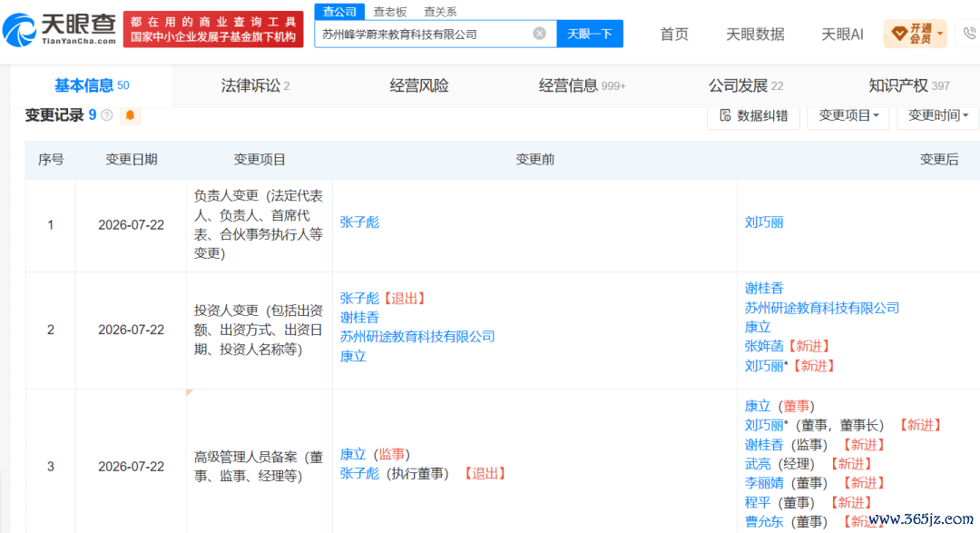Open 谢桂香 (监事) link in row 3

click(x=764, y=445)
